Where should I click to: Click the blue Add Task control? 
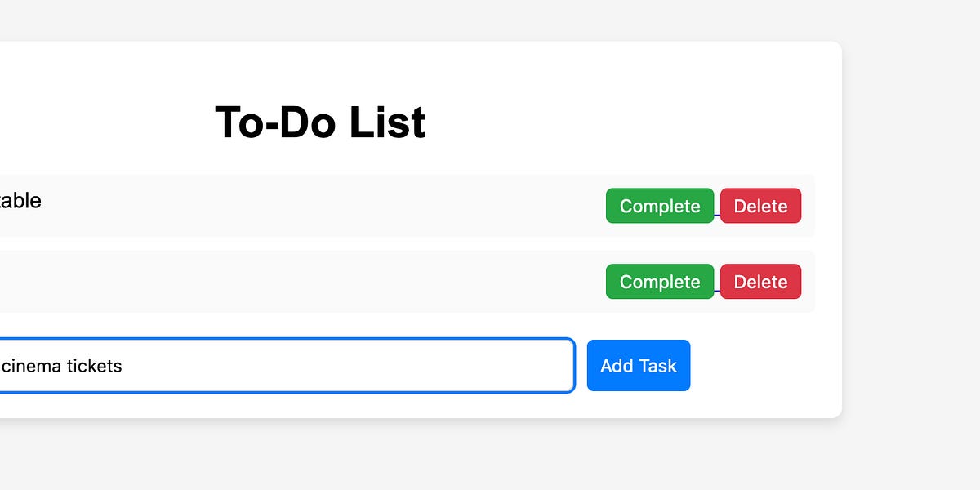(x=638, y=365)
